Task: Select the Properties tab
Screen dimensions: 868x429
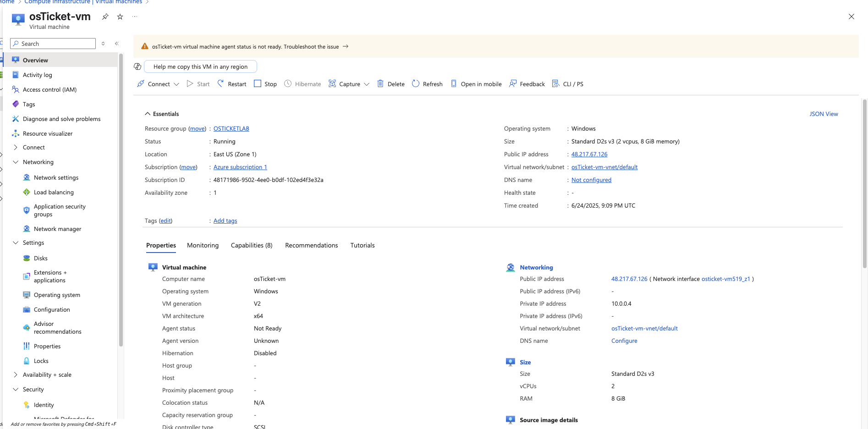Action: click(161, 245)
